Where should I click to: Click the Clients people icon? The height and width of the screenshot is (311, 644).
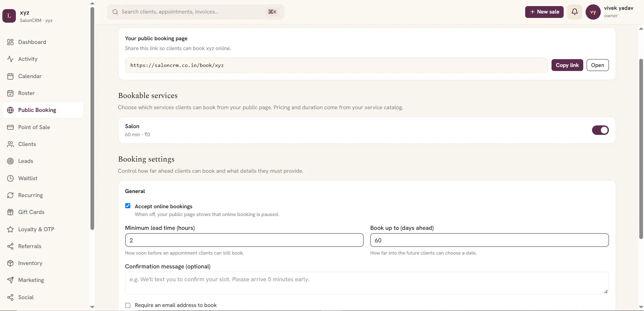pos(10,144)
